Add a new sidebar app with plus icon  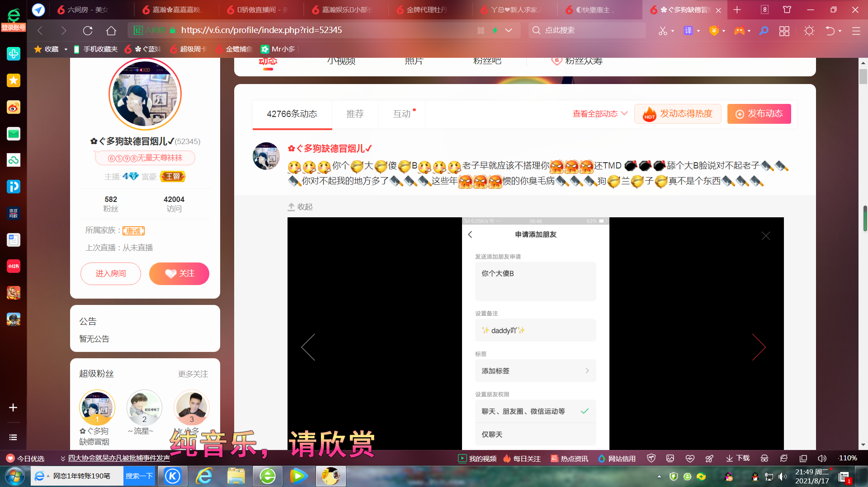pyautogui.click(x=13, y=407)
